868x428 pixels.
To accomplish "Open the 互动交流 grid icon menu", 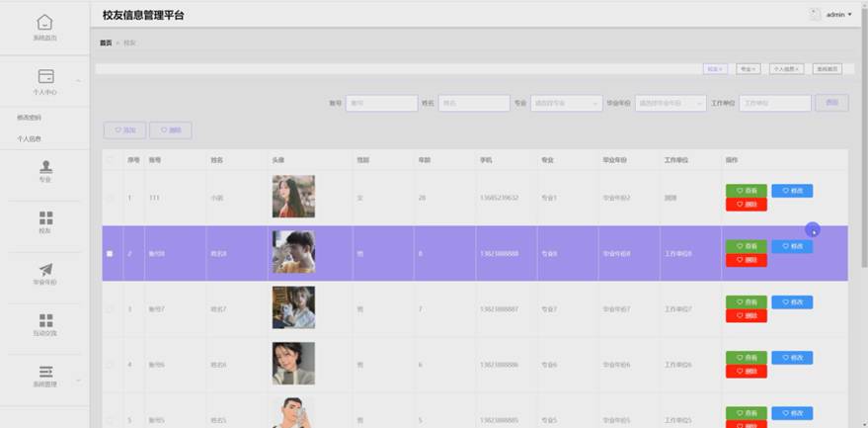I will [x=46, y=320].
